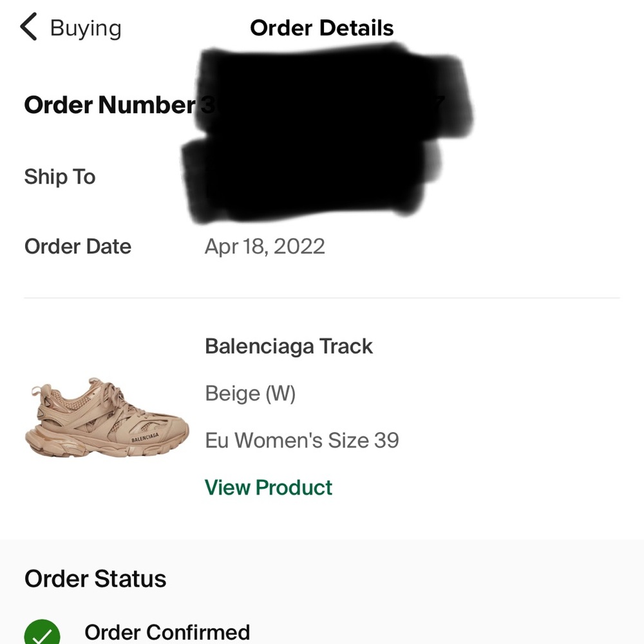The image size is (644, 644).
Task: Click the blacked-out shipping address area
Action: coord(309,177)
